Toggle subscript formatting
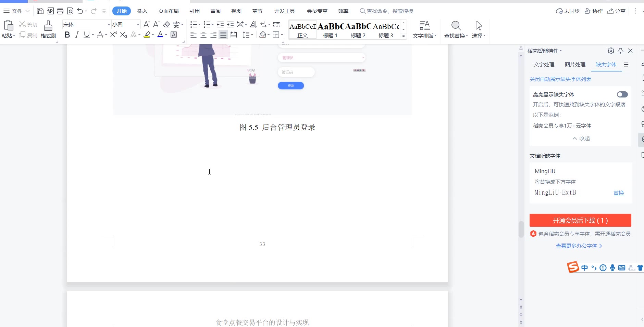This screenshot has width=644, height=327. [x=124, y=35]
